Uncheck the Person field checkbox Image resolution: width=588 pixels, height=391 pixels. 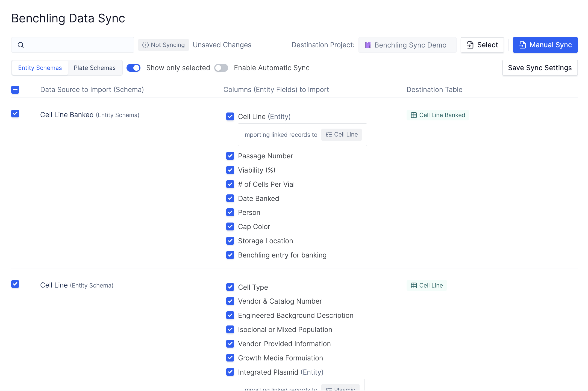point(230,212)
